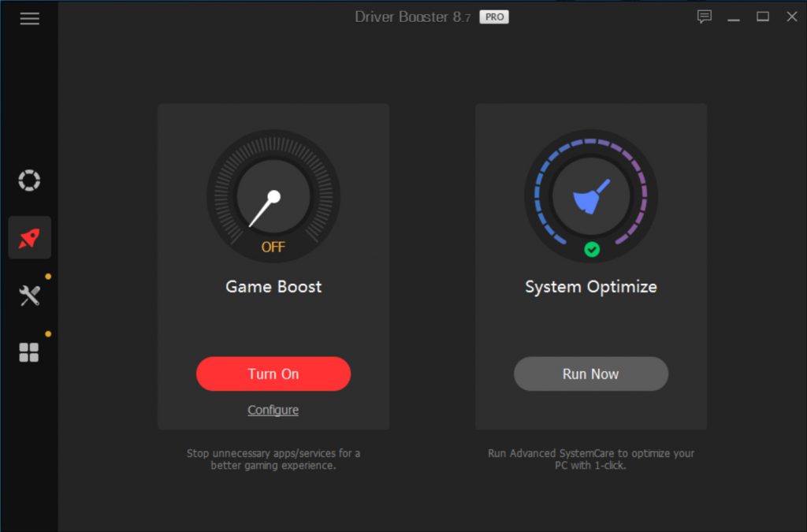Open the Action Center grid icon
Image resolution: width=807 pixels, height=532 pixels.
29,352
